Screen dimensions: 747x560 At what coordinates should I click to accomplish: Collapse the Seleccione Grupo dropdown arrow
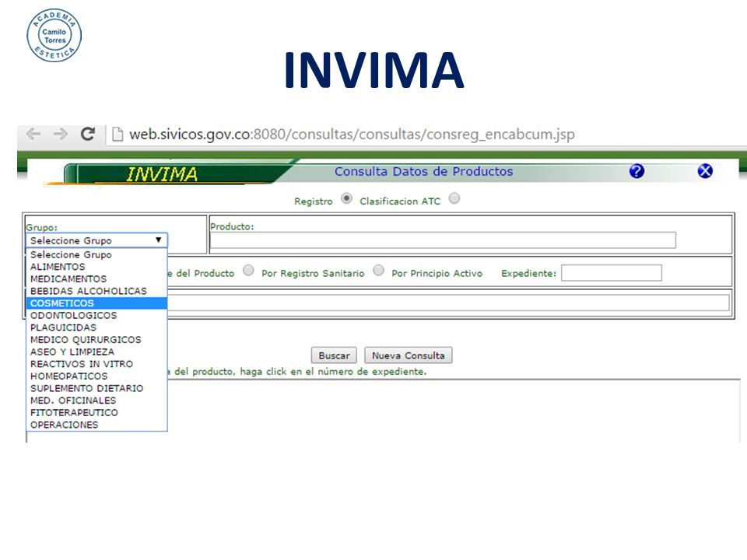[158, 240]
